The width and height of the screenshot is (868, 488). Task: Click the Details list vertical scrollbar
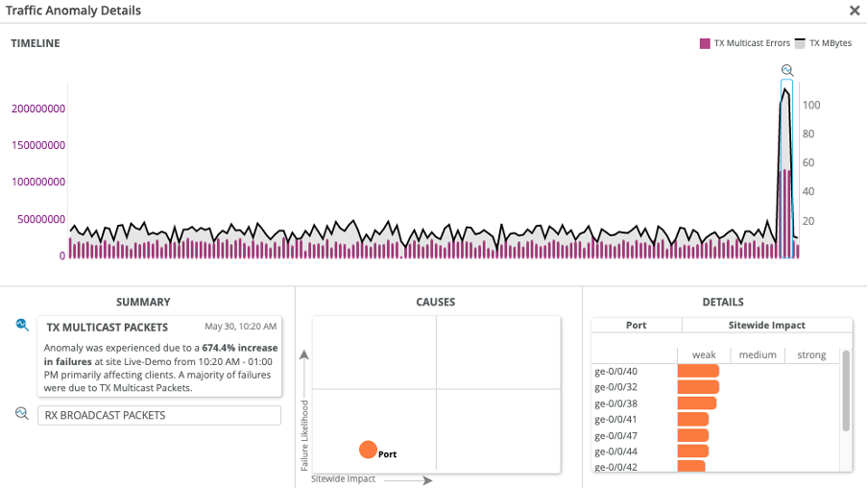click(x=846, y=391)
